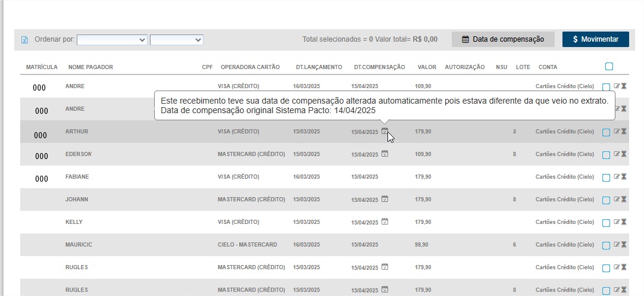Click the 'Data de compensação' button
The image size is (644, 296).
click(503, 39)
